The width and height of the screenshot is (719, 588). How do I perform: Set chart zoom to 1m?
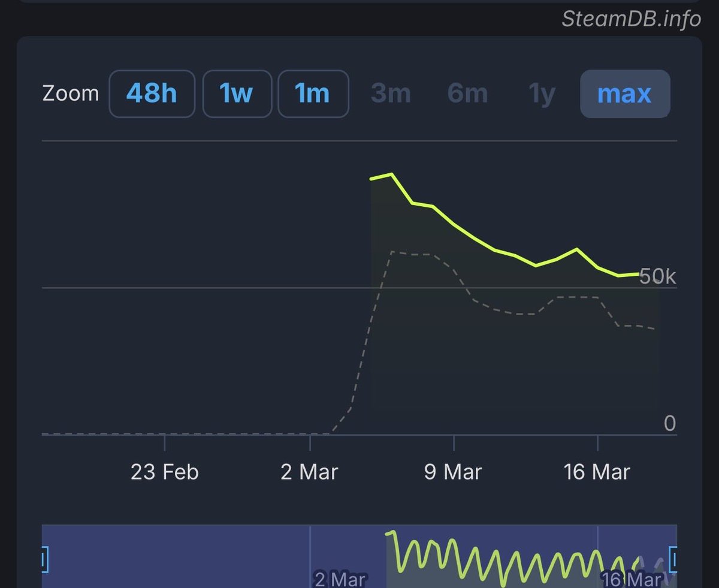tap(313, 94)
